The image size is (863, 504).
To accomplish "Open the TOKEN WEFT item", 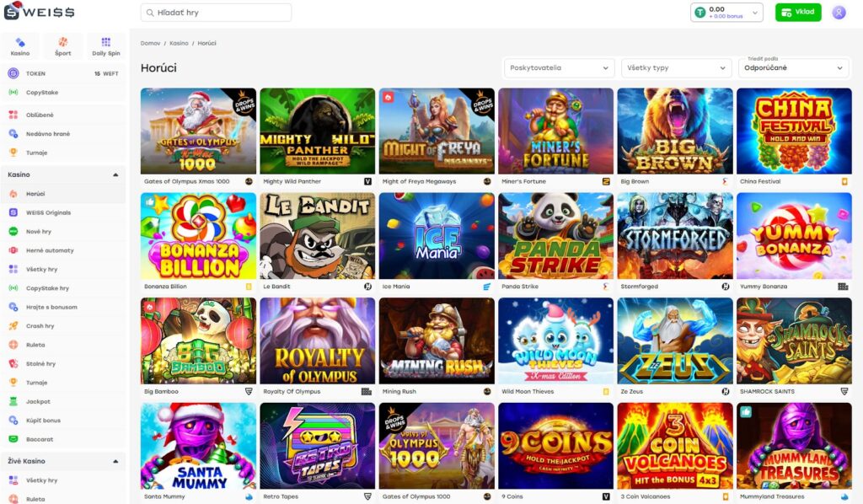I will click(x=63, y=73).
